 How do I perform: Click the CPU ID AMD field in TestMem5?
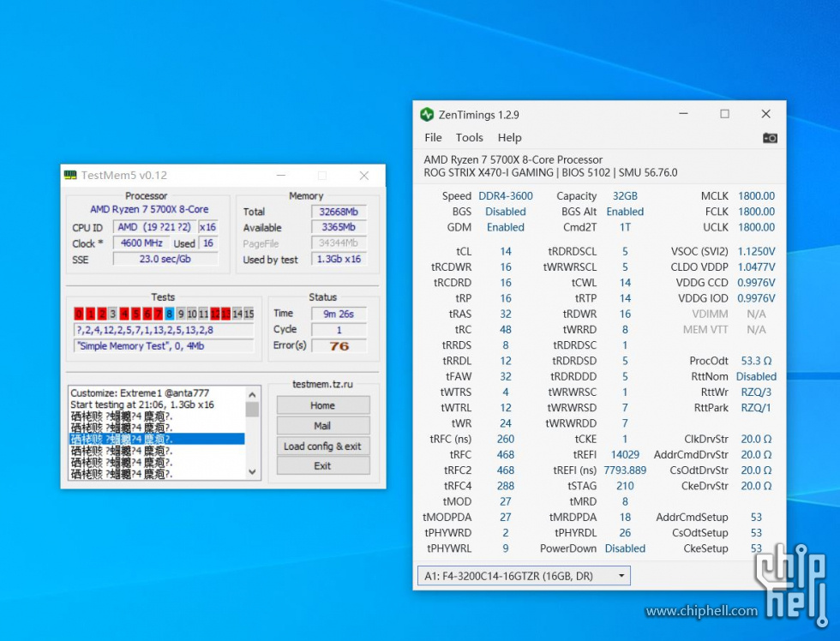point(154,227)
